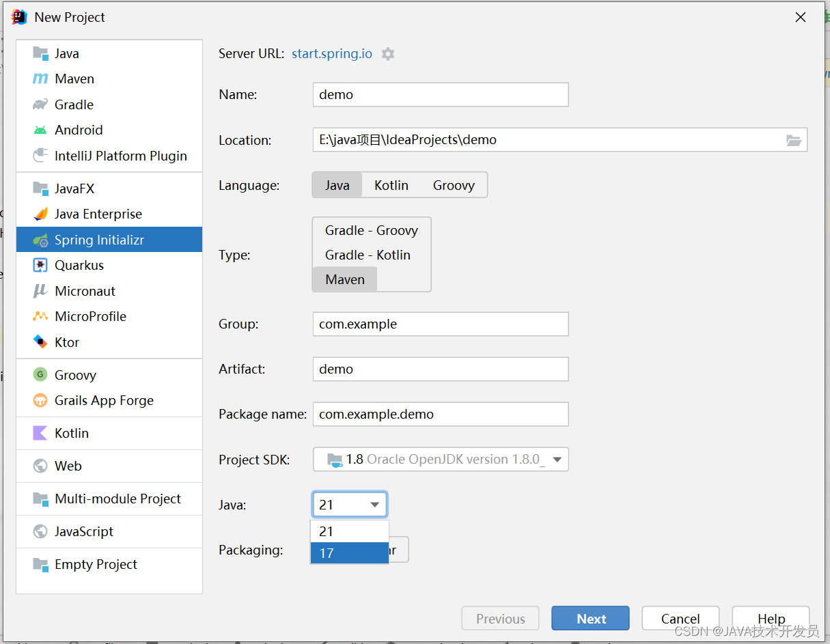The image size is (830, 644).
Task: Click the Java folder icon in project list
Action: 41,53
